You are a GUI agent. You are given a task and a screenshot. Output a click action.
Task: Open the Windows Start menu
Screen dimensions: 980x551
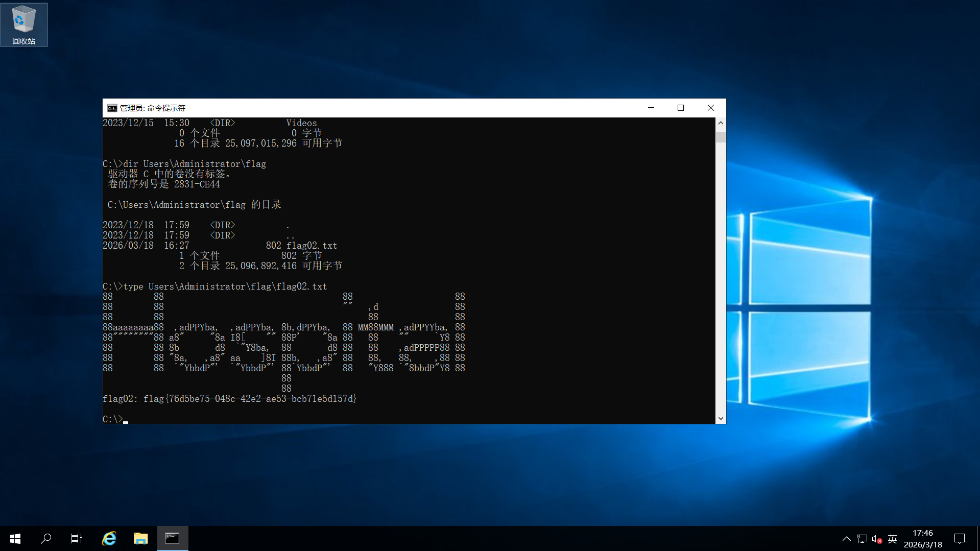point(15,538)
